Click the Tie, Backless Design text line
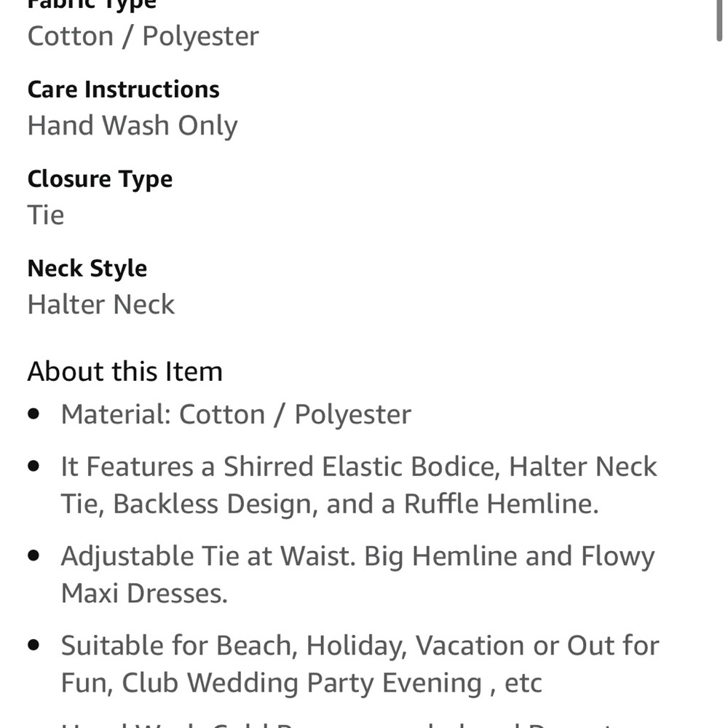Image resolution: width=728 pixels, height=728 pixels. [329, 504]
